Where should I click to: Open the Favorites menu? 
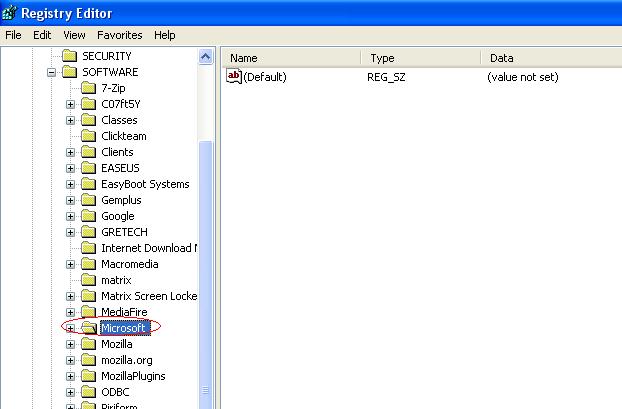[x=119, y=35]
